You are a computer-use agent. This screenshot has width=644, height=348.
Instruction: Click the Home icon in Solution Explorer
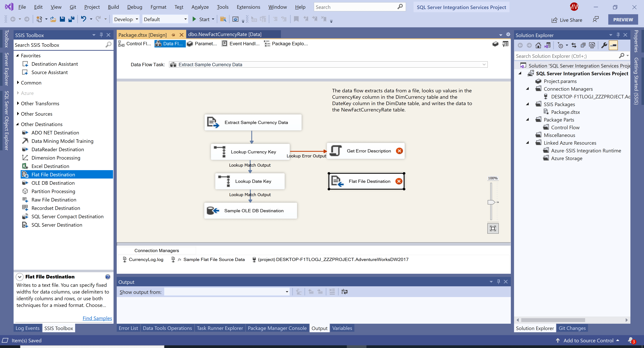click(x=538, y=45)
